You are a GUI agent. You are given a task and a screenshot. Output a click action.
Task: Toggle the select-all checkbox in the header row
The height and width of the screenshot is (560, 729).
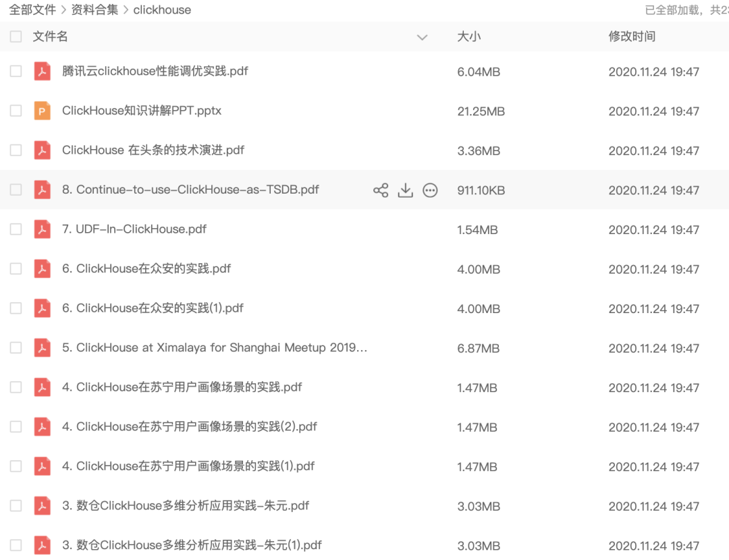15,36
